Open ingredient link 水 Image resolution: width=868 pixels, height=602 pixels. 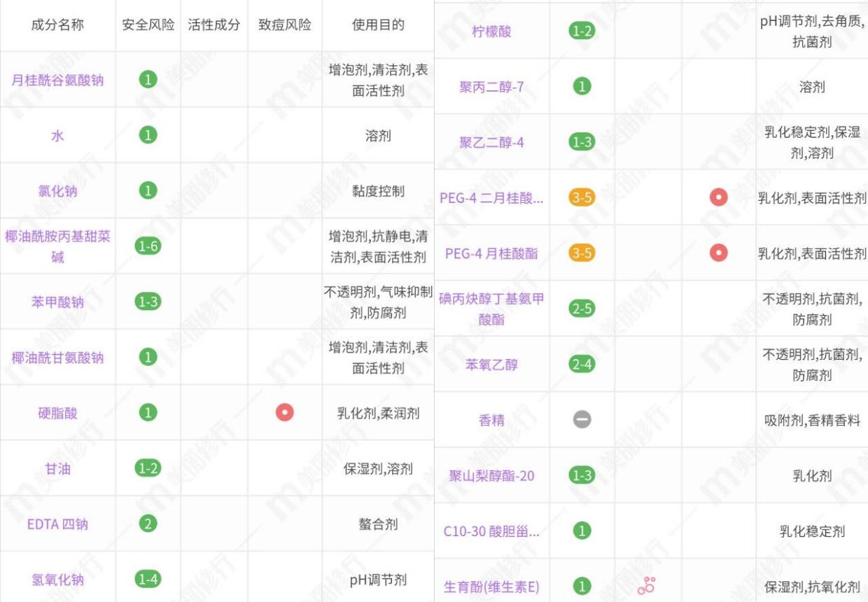tap(57, 135)
